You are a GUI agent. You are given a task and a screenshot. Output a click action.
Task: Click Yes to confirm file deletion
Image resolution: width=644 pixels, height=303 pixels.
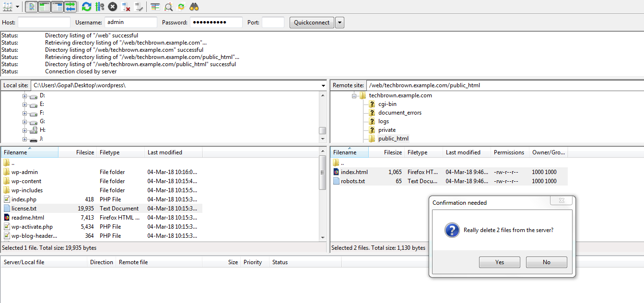[x=499, y=262]
